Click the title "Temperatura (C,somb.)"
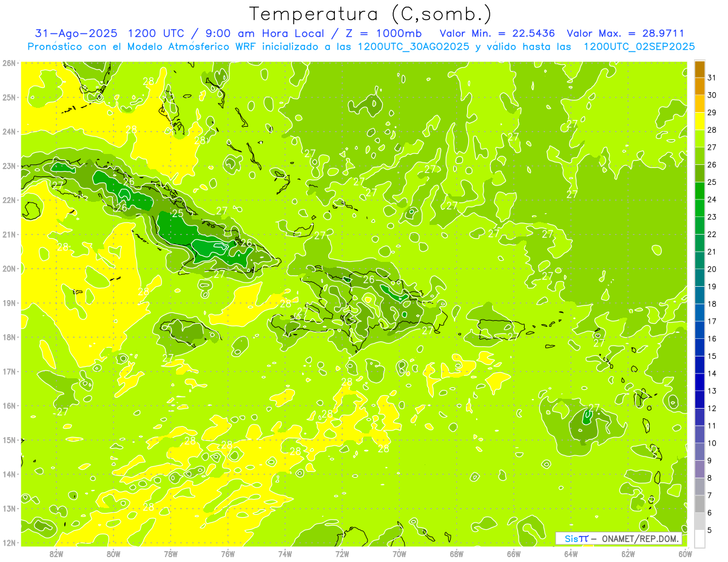The height and width of the screenshot is (562, 728). click(x=371, y=15)
